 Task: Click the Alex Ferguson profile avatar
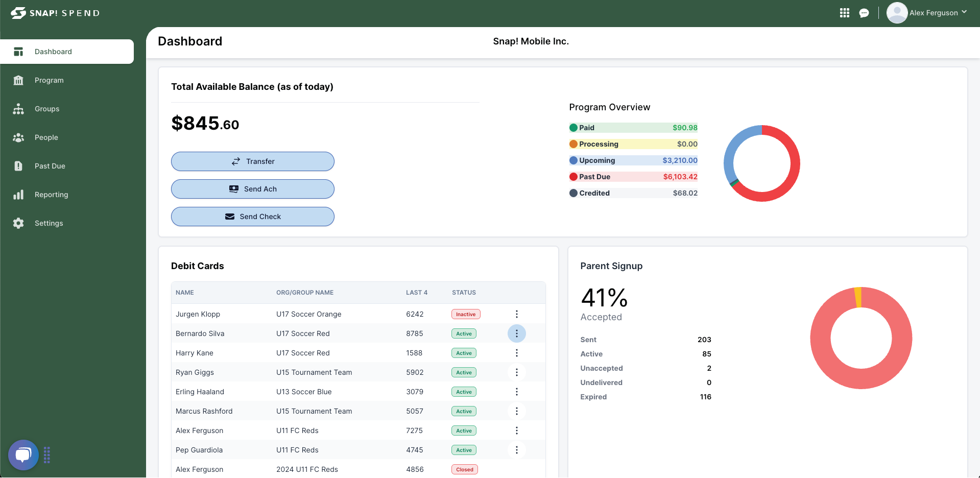click(x=897, y=13)
